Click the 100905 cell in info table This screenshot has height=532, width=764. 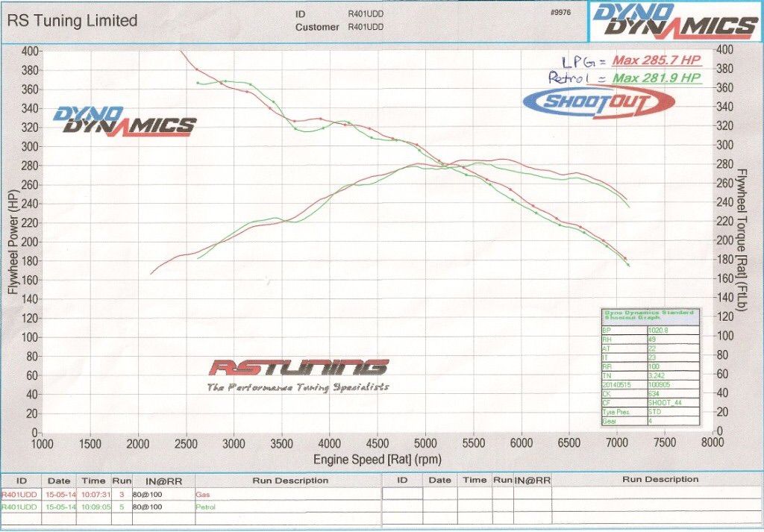click(674, 384)
